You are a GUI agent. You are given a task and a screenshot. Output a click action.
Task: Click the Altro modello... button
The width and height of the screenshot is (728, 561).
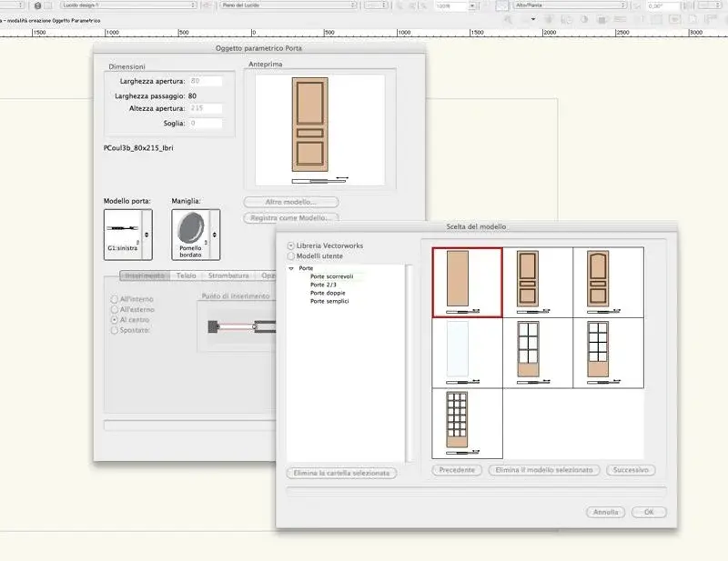[x=291, y=202]
